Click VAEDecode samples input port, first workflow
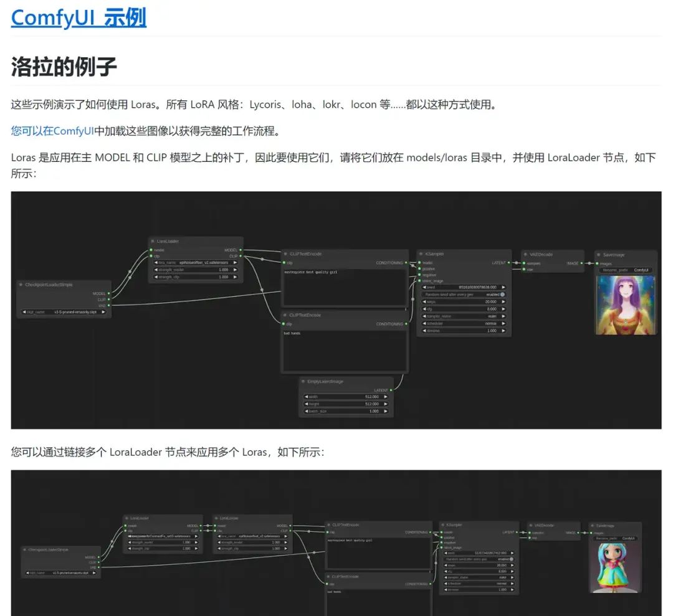The height and width of the screenshot is (616, 673). pyautogui.click(x=524, y=263)
